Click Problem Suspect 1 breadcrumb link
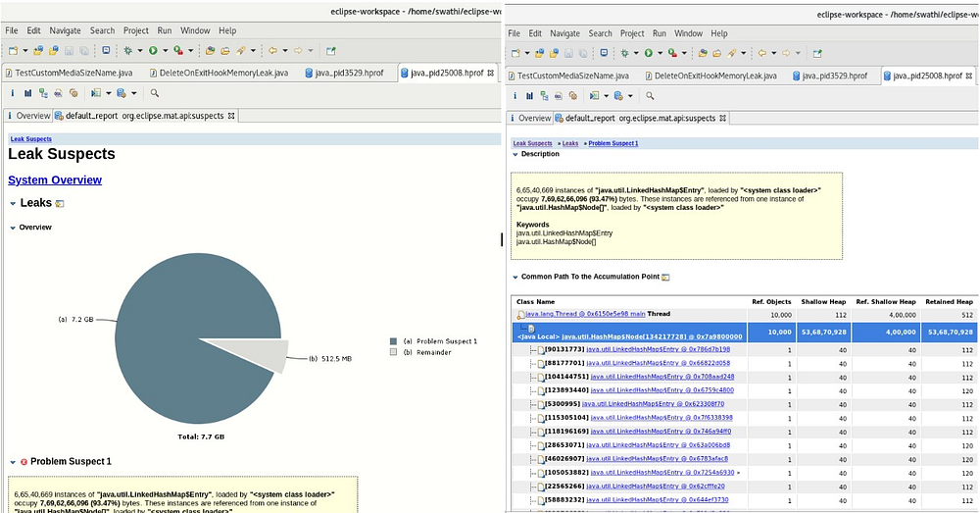The image size is (980, 513). (613, 143)
